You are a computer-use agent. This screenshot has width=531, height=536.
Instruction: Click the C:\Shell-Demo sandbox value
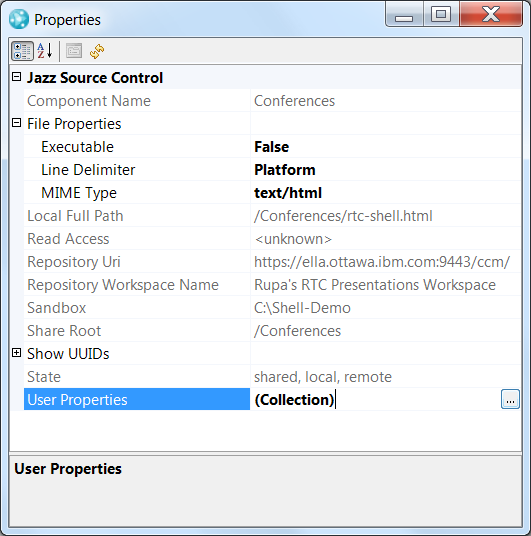click(x=302, y=308)
